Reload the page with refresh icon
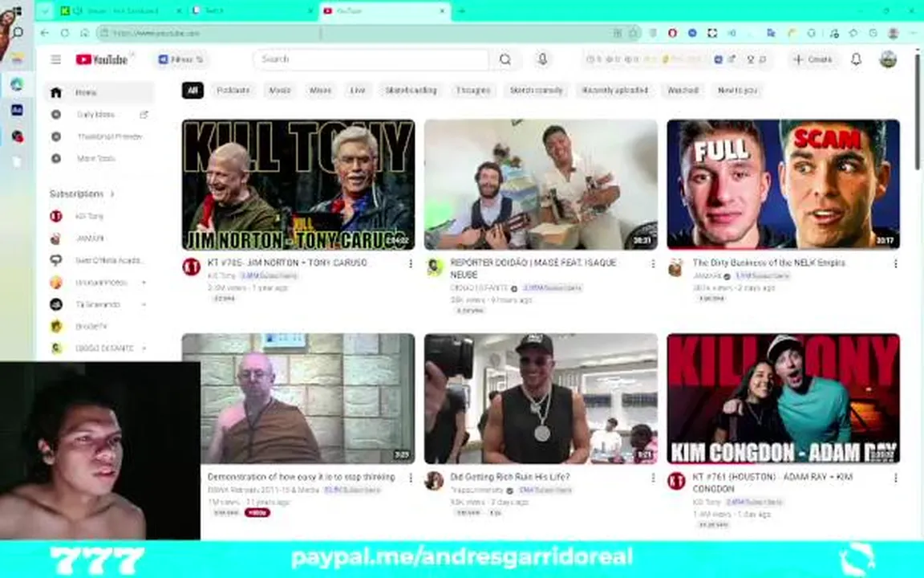Image resolution: width=924 pixels, height=578 pixels. coord(65,33)
